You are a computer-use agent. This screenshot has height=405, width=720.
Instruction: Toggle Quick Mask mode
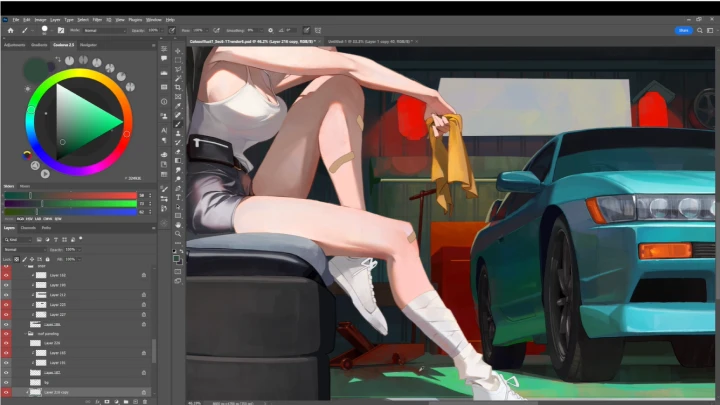[x=178, y=272]
